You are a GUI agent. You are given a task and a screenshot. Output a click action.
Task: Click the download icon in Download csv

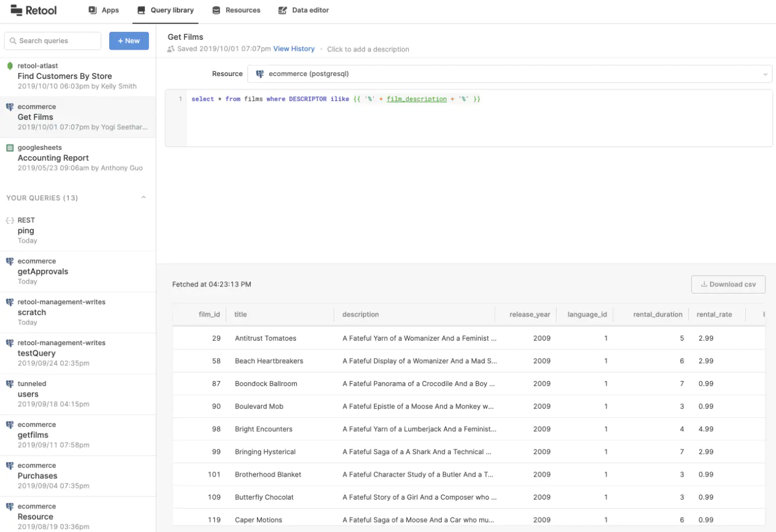coord(704,284)
